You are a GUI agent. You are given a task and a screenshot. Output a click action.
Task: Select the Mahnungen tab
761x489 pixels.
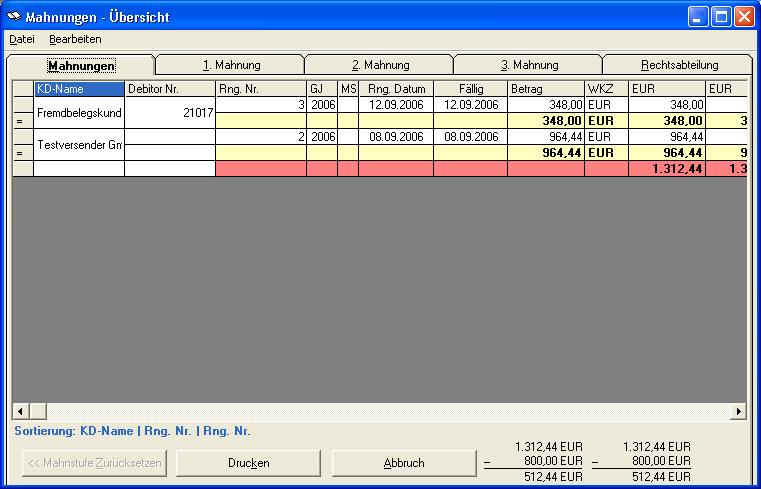pyautogui.click(x=81, y=66)
